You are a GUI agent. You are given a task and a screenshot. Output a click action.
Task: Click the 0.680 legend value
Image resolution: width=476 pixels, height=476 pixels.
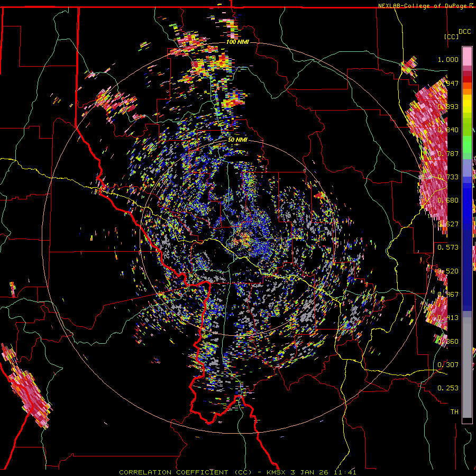[x=448, y=200]
